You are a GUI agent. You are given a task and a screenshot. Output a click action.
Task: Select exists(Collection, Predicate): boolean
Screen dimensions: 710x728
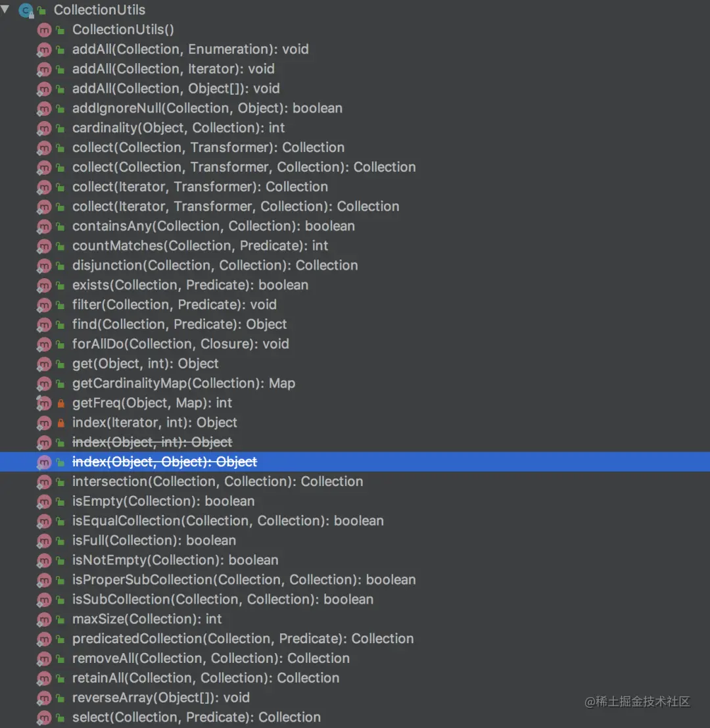[x=190, y=285]
